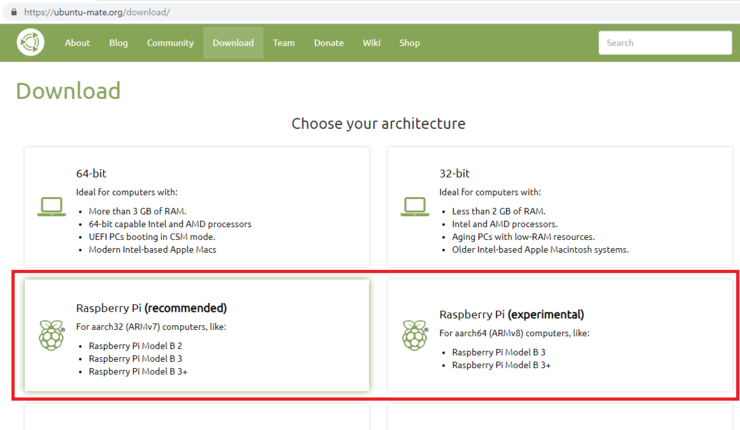740x430 pixels.
Task: Open the Team page
Action: [284, 43]
